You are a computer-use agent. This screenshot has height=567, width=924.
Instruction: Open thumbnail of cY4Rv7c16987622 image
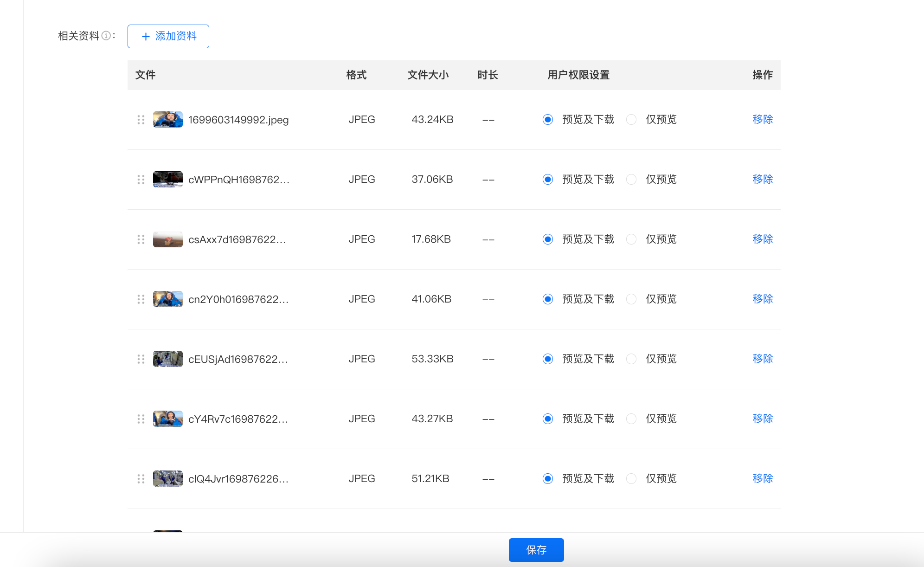tap(168, 419)
